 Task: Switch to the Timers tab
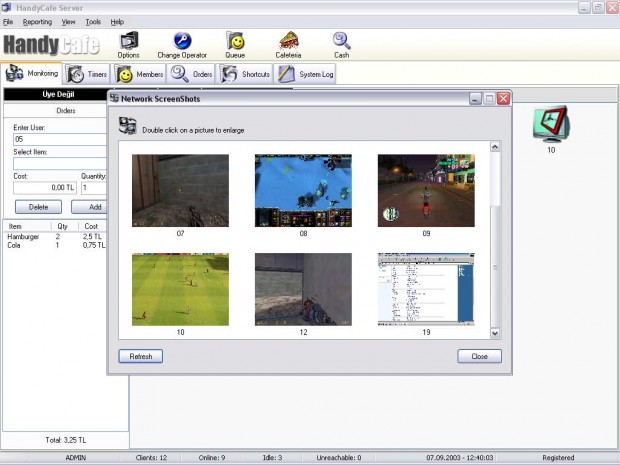pyautogui.click(x=87, y=74)
